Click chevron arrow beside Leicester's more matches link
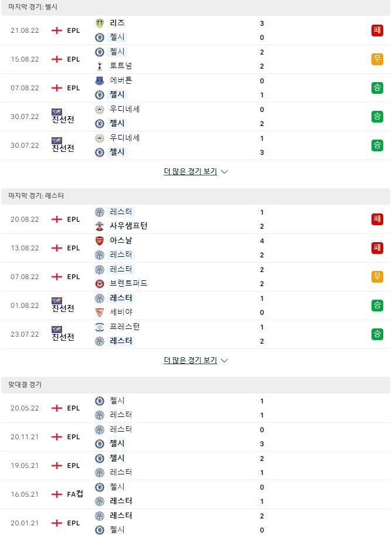 click(x=224, y=361)
